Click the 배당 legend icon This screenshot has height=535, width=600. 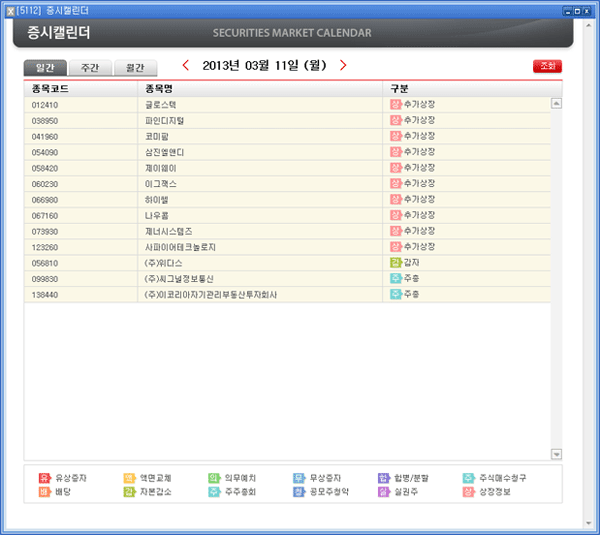pyautogui.click(x=44, y=492)
